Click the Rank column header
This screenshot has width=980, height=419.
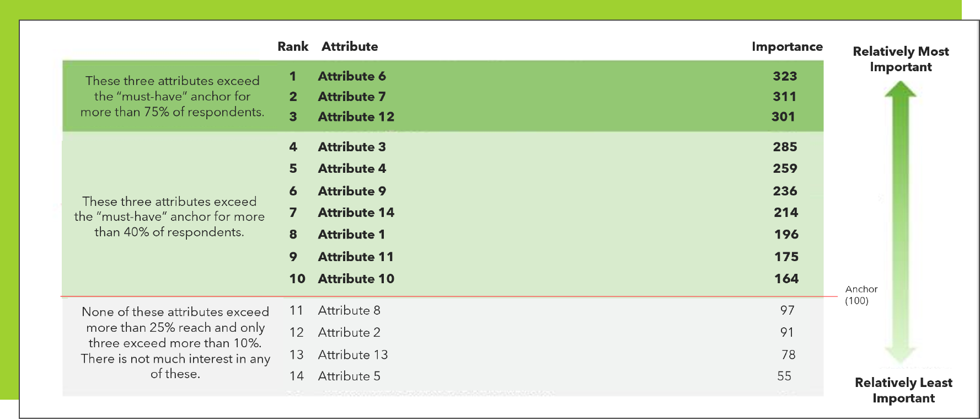click(292, 46)
